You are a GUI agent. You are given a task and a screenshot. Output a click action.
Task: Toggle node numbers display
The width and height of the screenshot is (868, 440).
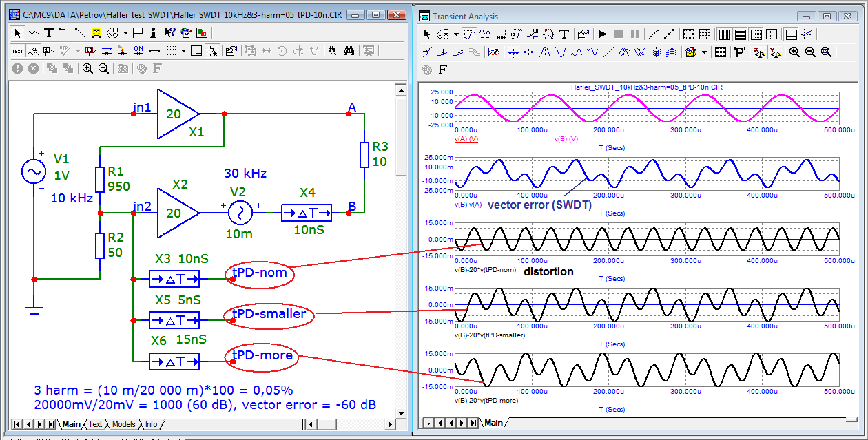[48, 51]
